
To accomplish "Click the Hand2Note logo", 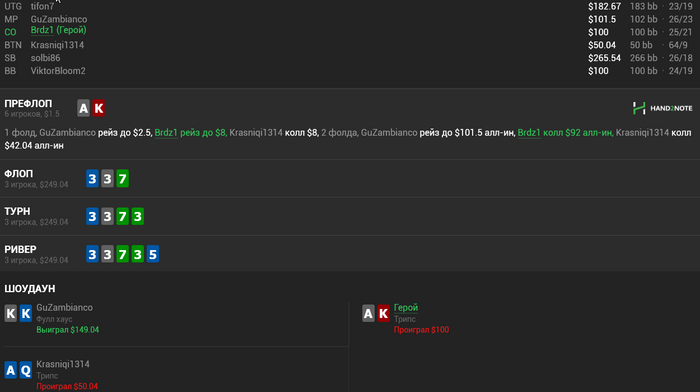I will coord(662,108).
